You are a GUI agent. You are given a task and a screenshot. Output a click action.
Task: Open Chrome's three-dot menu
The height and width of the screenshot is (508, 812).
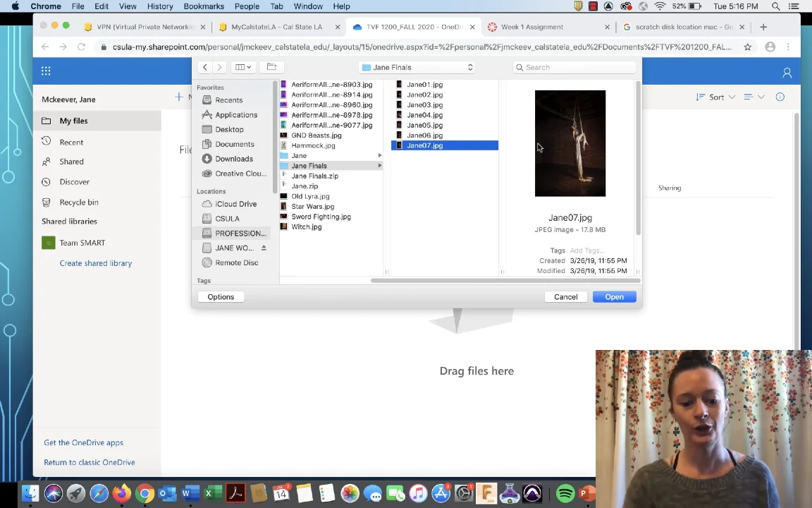788,47
